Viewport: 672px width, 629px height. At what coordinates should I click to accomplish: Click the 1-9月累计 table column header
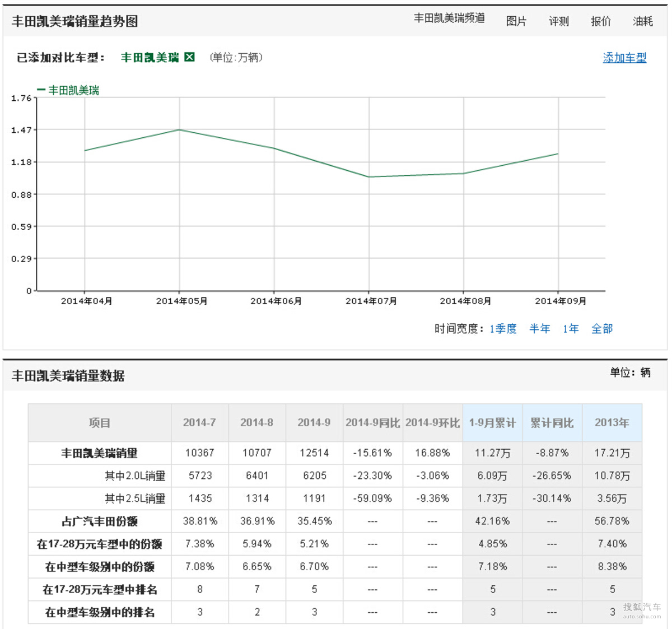(492, 423)
